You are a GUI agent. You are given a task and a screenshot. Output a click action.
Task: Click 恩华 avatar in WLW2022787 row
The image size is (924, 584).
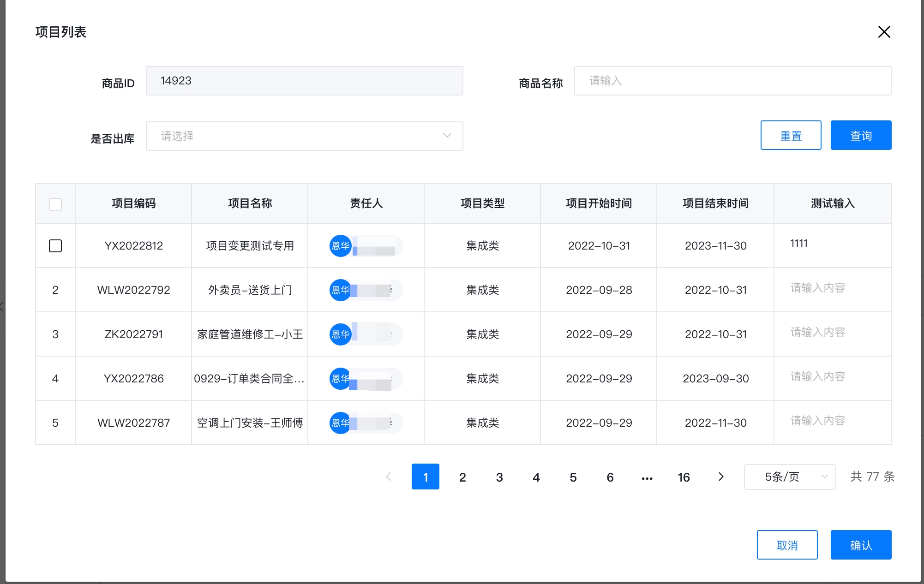[x=341, y=423]
